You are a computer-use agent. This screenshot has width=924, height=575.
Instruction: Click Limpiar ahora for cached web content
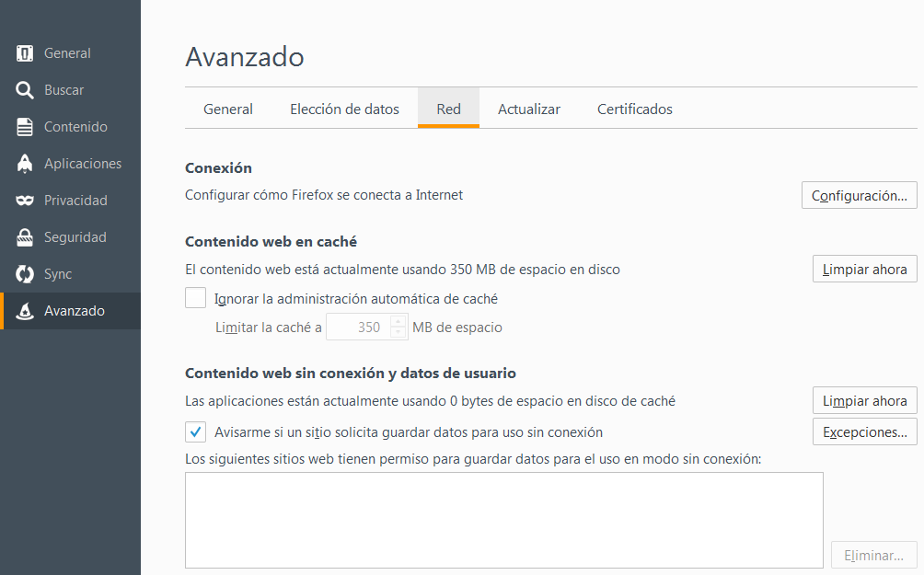(x=864, y=269)
